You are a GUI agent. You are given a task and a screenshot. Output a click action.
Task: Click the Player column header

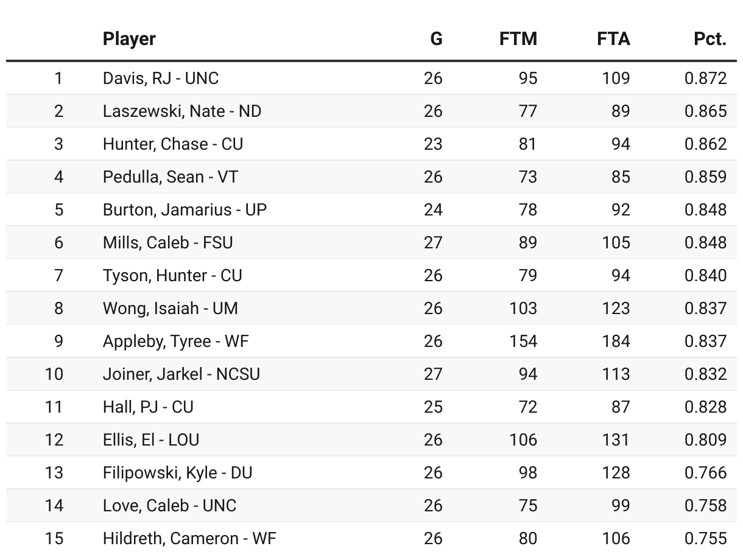[x=129, y=39]
